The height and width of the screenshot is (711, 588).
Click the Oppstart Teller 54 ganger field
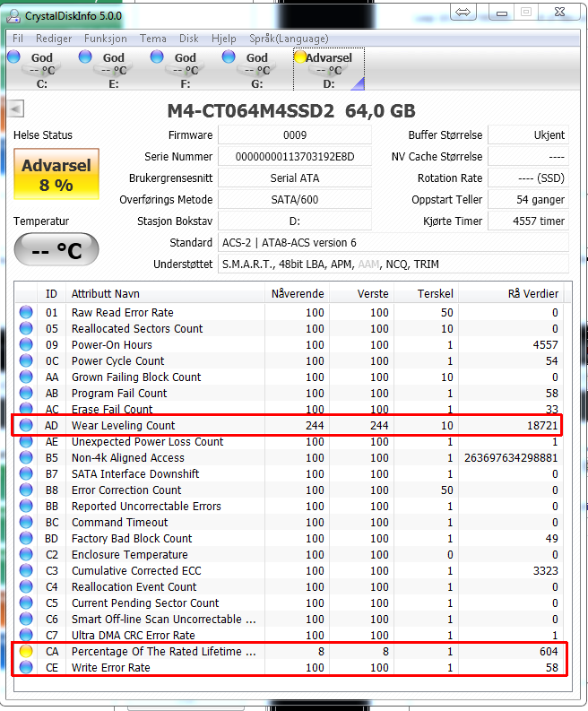528,200
